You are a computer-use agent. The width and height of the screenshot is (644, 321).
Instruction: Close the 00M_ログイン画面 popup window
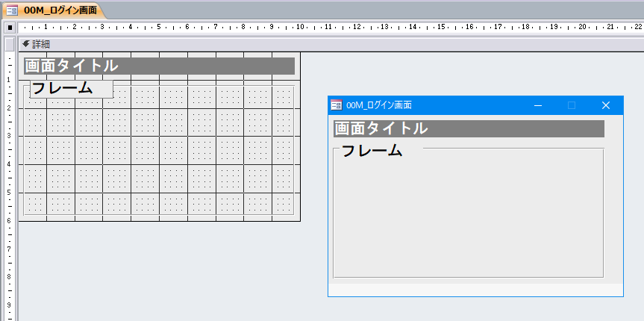point(606,106)
